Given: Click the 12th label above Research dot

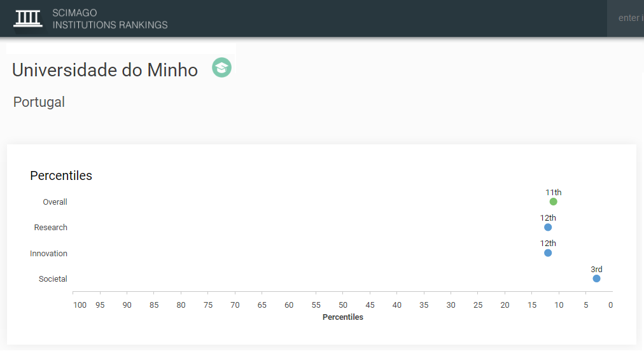Looking at the screenshot, I should pos(548,218).
